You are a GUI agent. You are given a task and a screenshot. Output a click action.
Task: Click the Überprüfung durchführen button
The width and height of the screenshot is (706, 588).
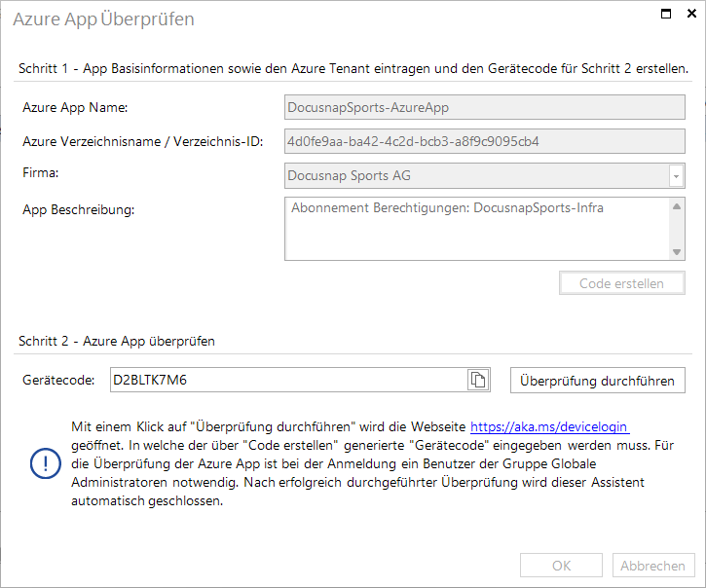598,381
